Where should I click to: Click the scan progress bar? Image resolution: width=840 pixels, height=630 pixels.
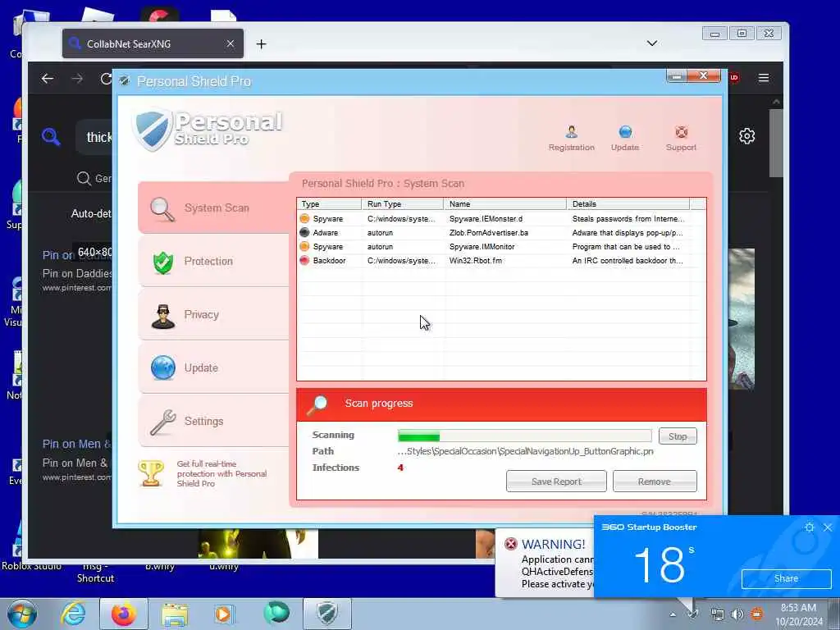pyautogui.click(x=524, y=436)
